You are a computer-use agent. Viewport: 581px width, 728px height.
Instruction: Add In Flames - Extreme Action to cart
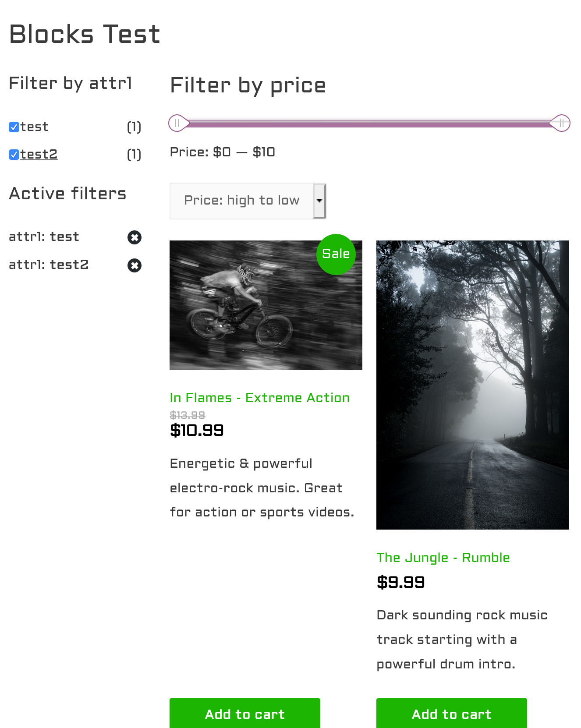pyautogui.click(x=244, y=714)
